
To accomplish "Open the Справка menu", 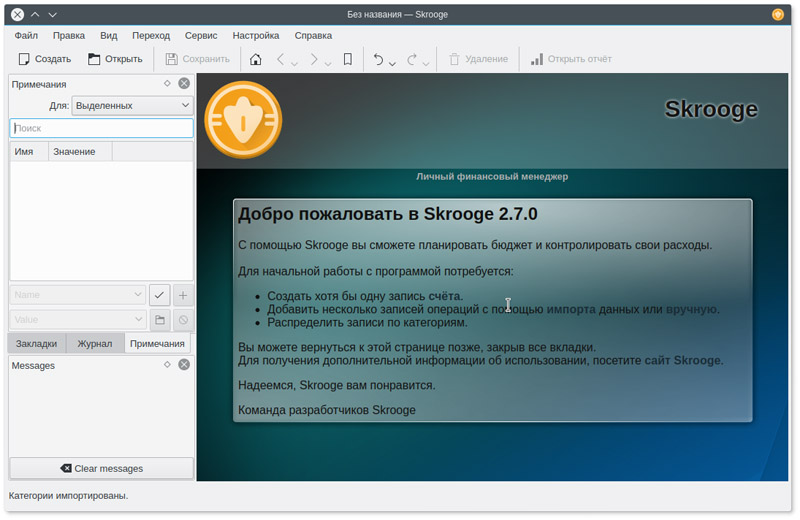I will point(313,36).
